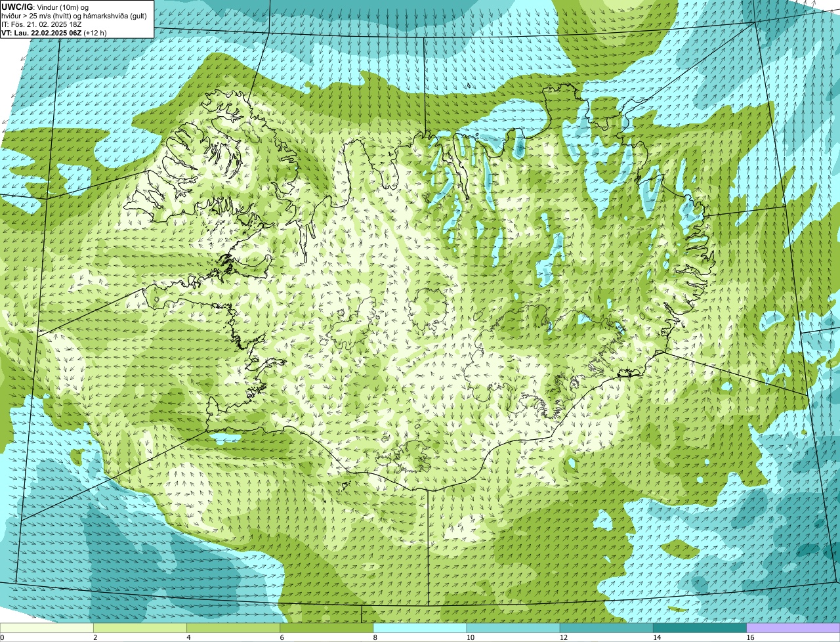Click the 'IT: Fös. 21. 02. 2025 18Z' line

(x=42, y=24)
